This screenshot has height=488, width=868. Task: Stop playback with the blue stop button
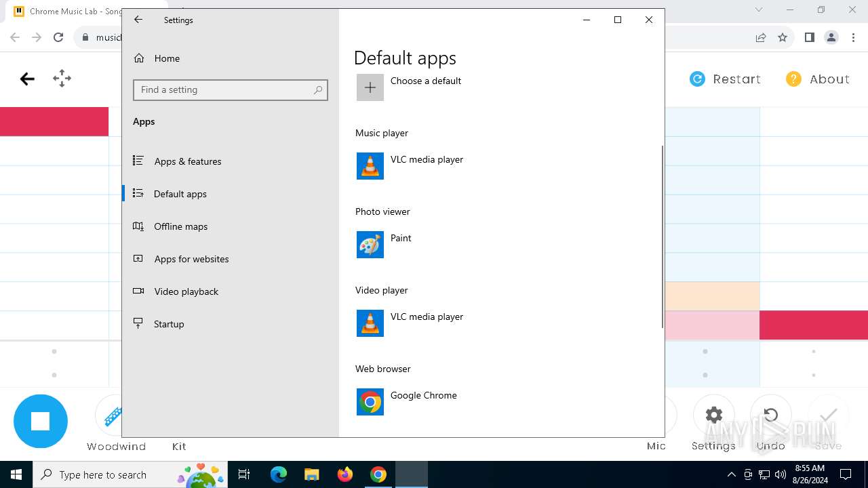point(41,421)
